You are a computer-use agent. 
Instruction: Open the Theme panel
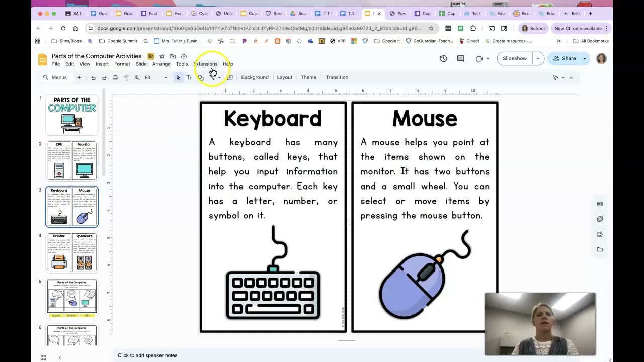pos(308,77)
